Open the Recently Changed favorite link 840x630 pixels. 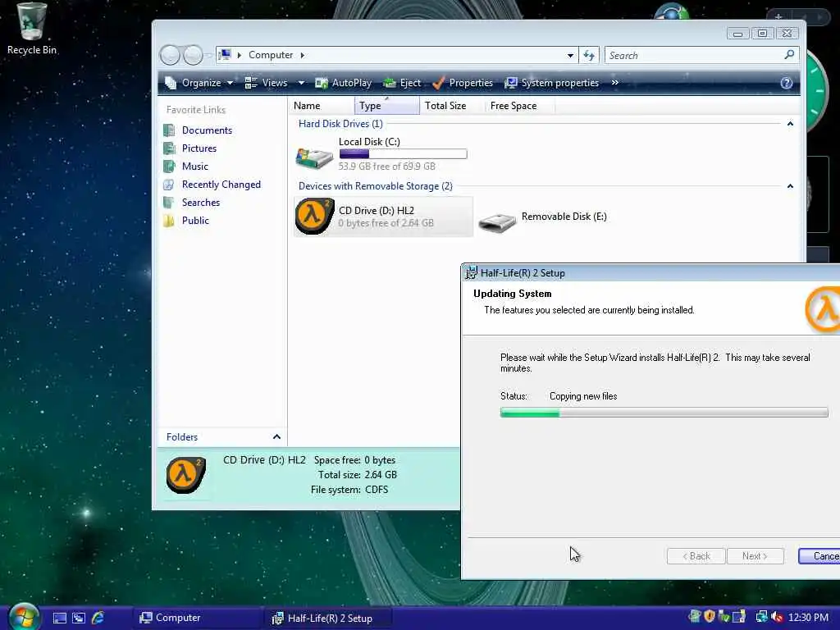221,185
